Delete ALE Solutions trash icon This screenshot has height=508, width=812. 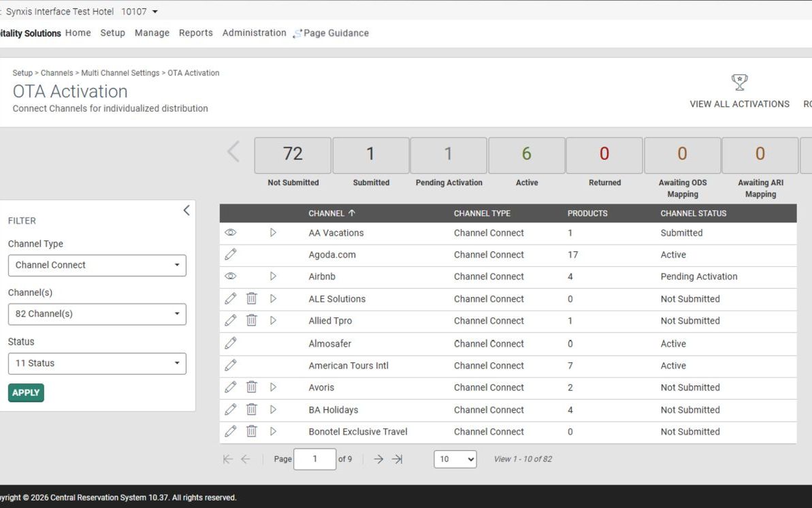tap(252, 298)
